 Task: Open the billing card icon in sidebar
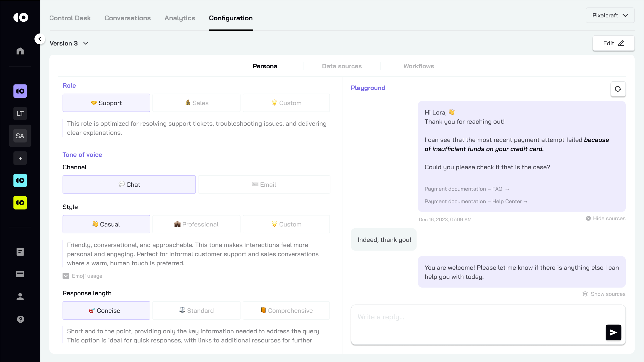tap(20, 274)
